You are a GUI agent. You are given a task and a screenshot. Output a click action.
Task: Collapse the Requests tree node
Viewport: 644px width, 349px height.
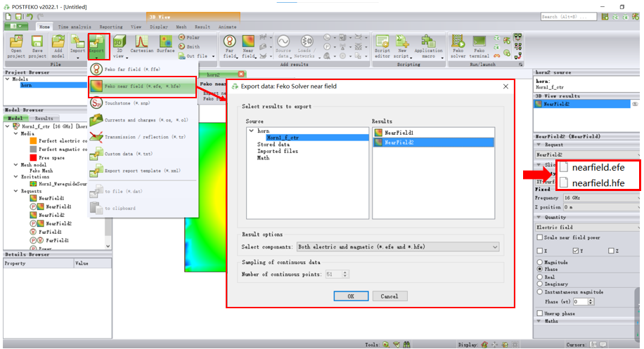point(15,191)
